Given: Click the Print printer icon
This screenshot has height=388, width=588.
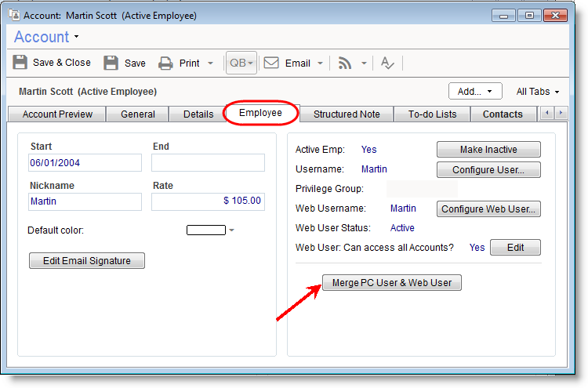Looking at the screenshot, I should click(x=165, y=63).
